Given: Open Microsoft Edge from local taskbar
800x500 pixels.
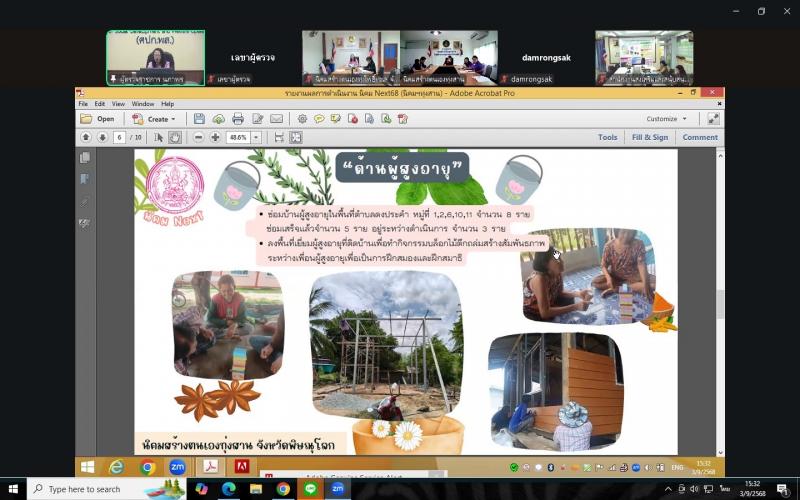Looking at the screenshot, I should click(x=228, y=489).
